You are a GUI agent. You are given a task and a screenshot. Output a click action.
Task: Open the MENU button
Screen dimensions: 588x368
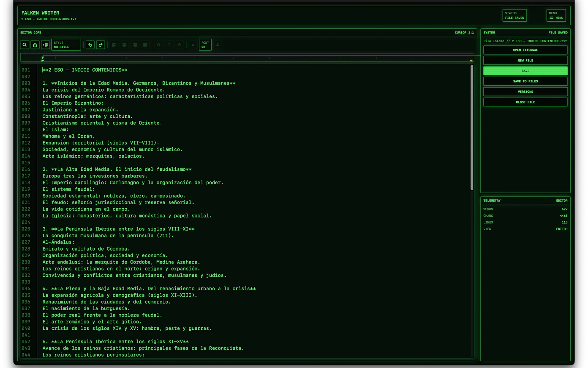click(556, 15)
